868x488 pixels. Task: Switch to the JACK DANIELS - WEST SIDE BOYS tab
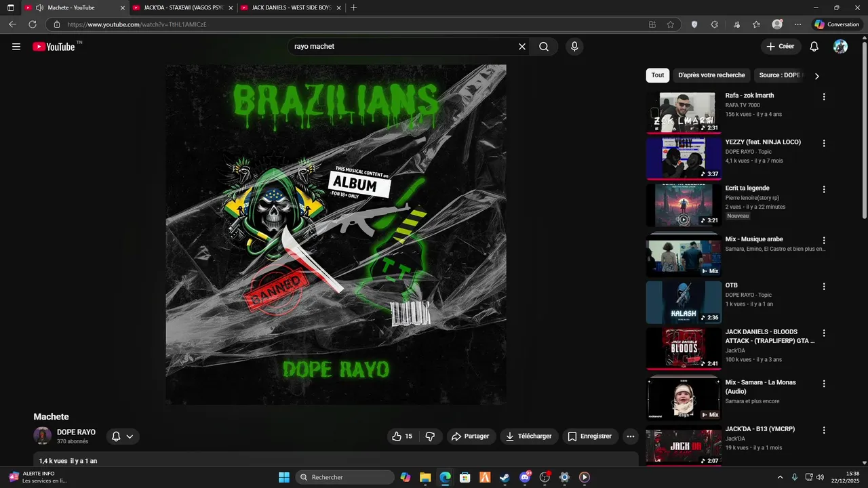pos(291,7)
